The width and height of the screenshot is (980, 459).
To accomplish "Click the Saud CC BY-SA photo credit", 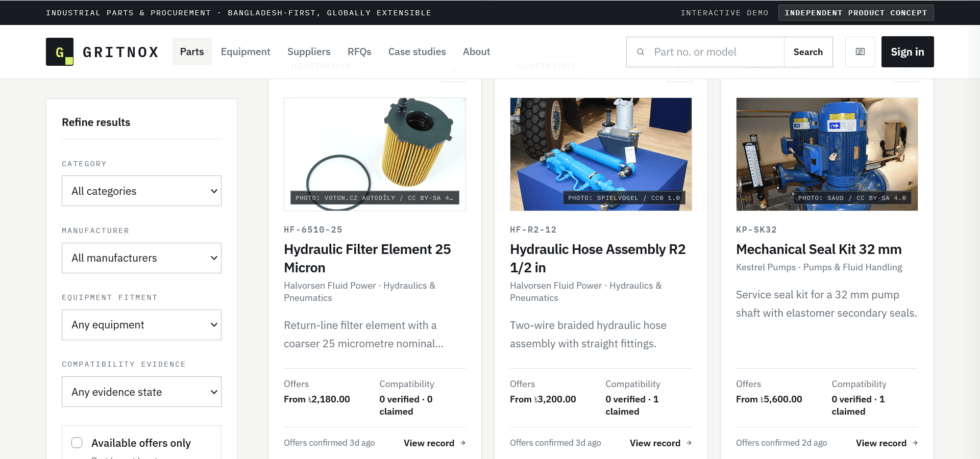I will tap(852, 198).
